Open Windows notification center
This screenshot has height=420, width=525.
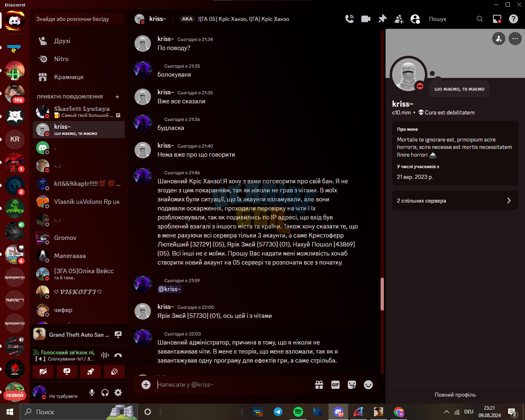[x=512, y=412]
